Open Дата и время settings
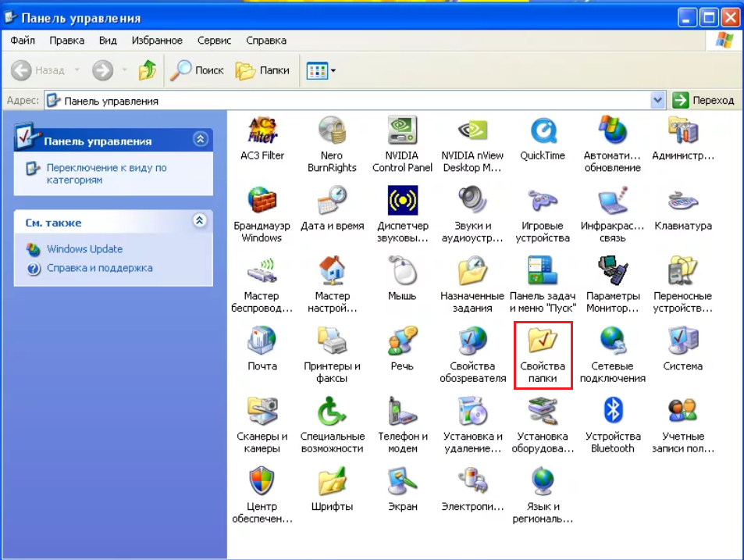Viewport: 744px width, 560px height. click(x=332, y=209)
